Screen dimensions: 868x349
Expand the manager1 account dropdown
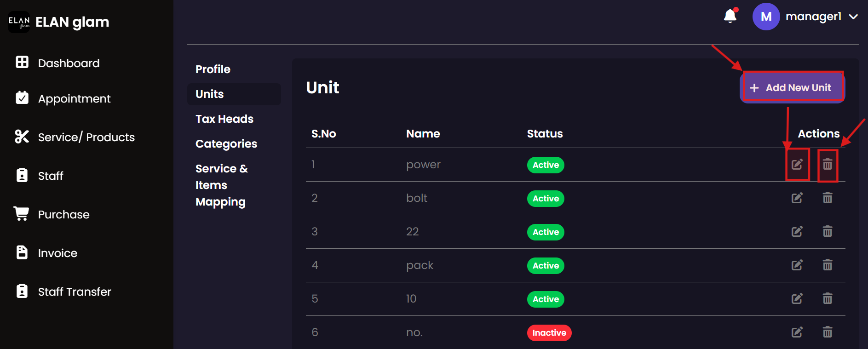tap(853, 17)
